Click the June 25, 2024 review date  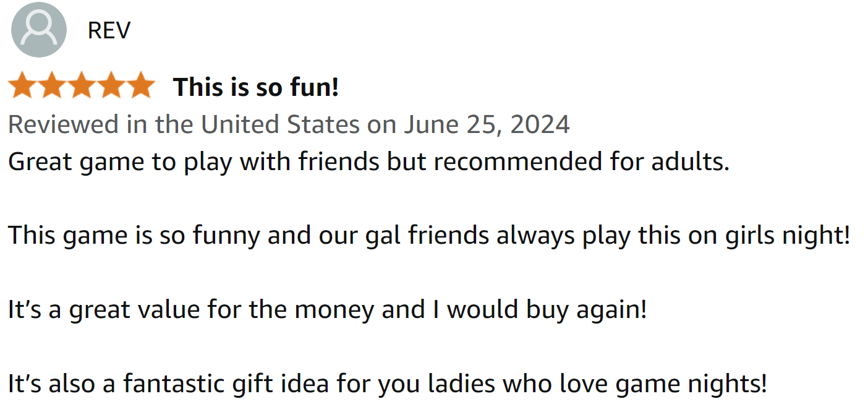point(487,124)
